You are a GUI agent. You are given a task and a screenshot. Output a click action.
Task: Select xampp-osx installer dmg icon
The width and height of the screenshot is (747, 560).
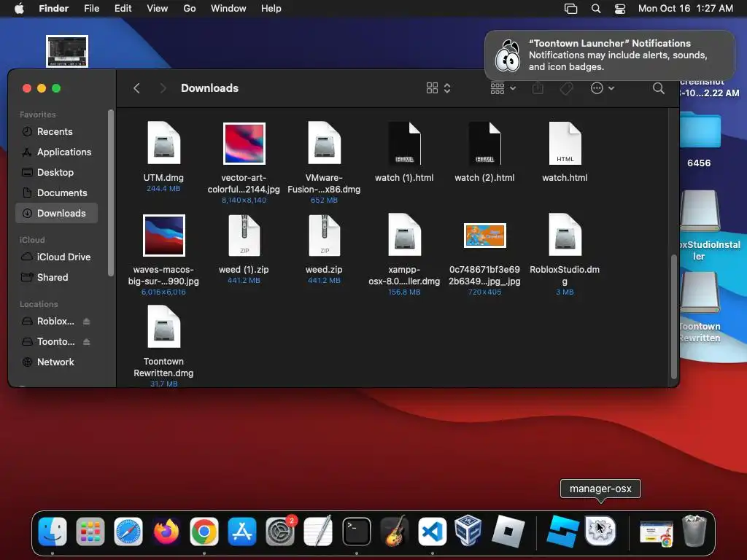pyautogui.click(x=404, y=235)
